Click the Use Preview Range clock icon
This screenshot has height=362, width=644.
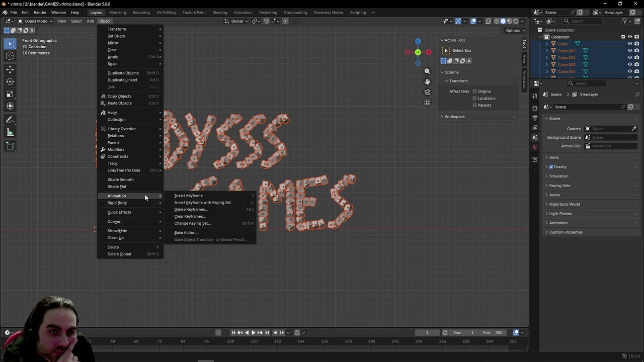445,332
